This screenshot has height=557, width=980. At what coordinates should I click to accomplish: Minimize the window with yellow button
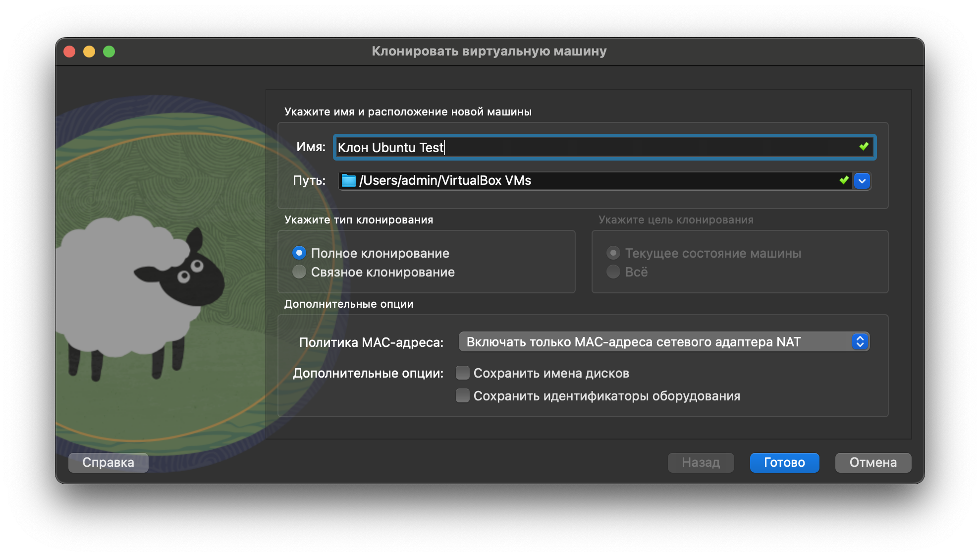(x=89, y=52)
